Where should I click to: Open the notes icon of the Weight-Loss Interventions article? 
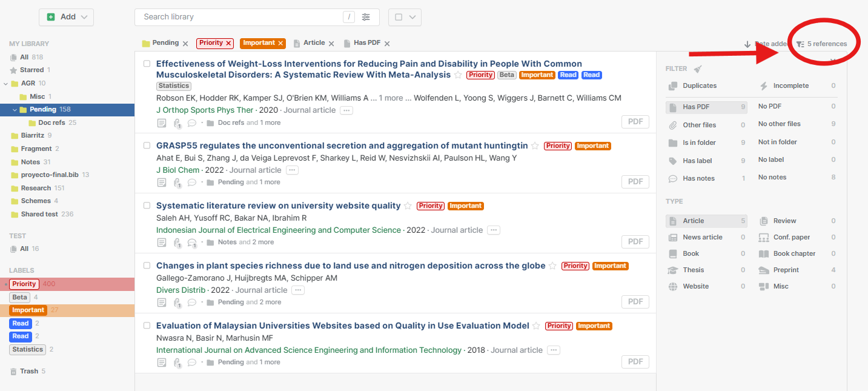coord(162,123)
